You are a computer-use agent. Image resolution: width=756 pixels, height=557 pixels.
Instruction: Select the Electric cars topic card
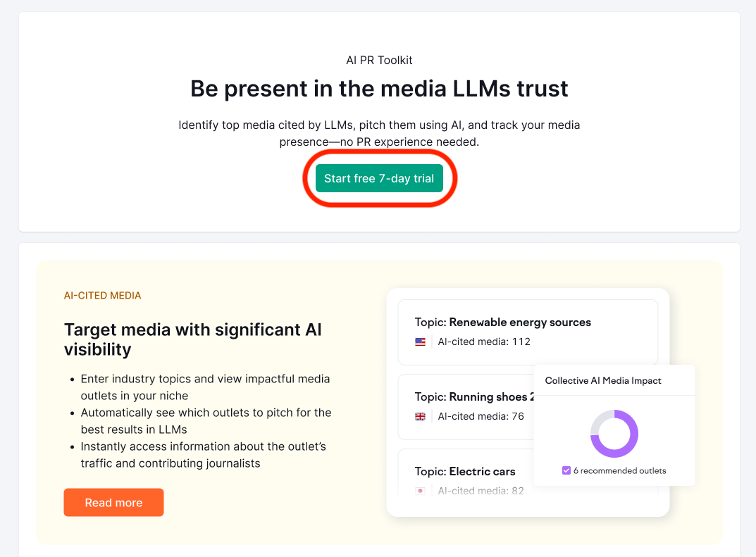tap(465, 473)
